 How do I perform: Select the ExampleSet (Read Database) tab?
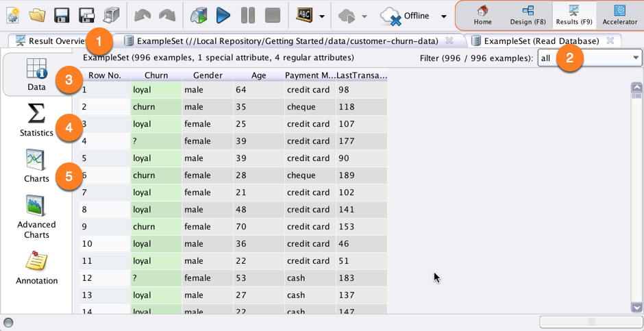(541, 41)
